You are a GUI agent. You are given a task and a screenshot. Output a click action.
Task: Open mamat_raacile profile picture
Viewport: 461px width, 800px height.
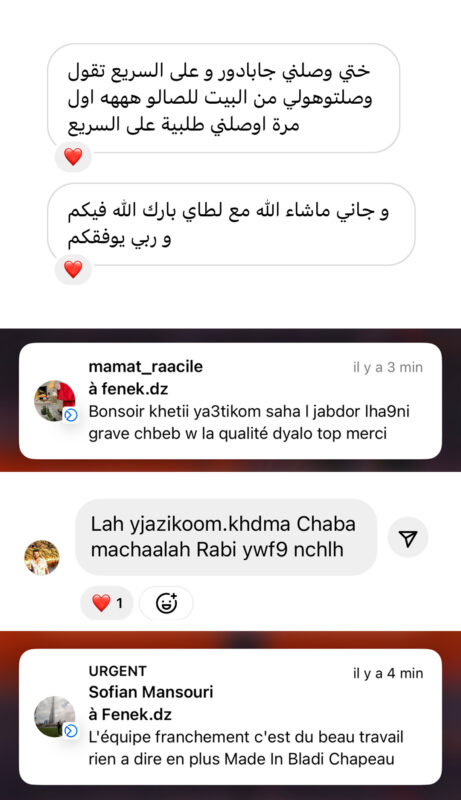pos(55,401)
